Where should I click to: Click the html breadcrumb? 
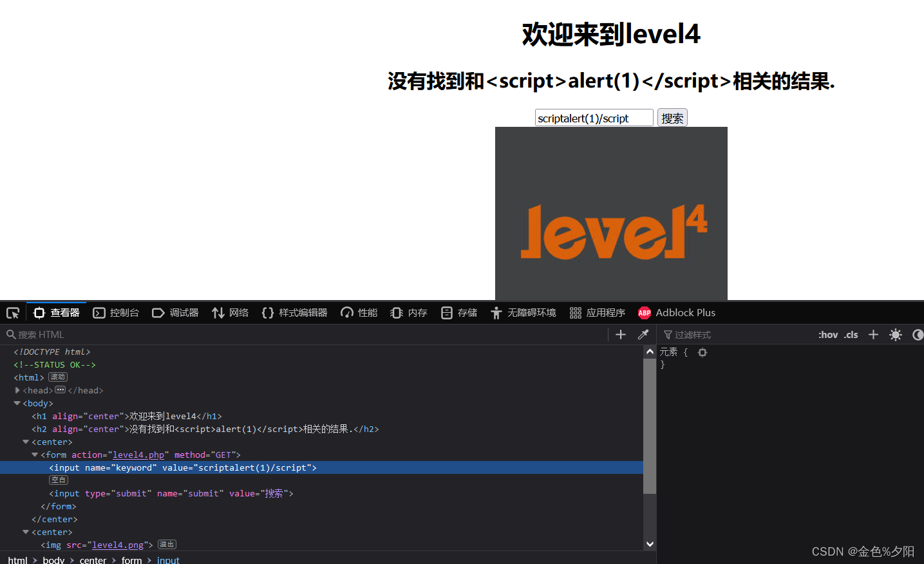(18, 560)
